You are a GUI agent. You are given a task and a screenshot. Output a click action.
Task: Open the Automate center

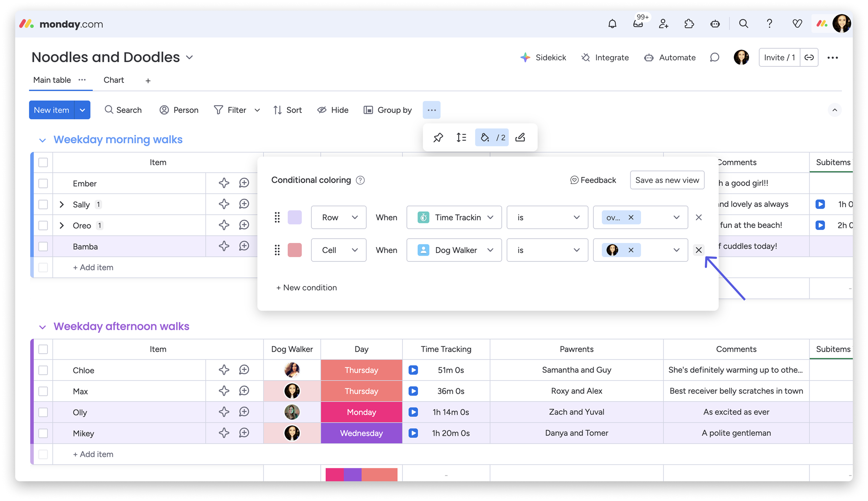670,57
